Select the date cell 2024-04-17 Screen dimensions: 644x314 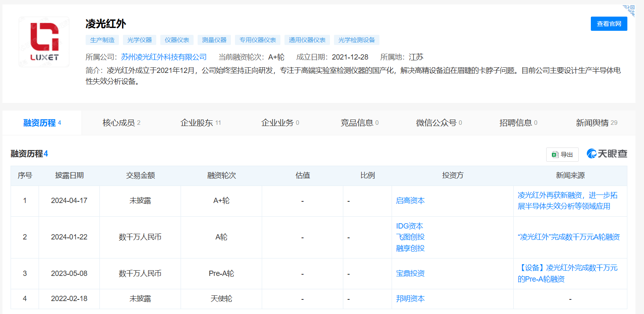[x=69, y=201]
